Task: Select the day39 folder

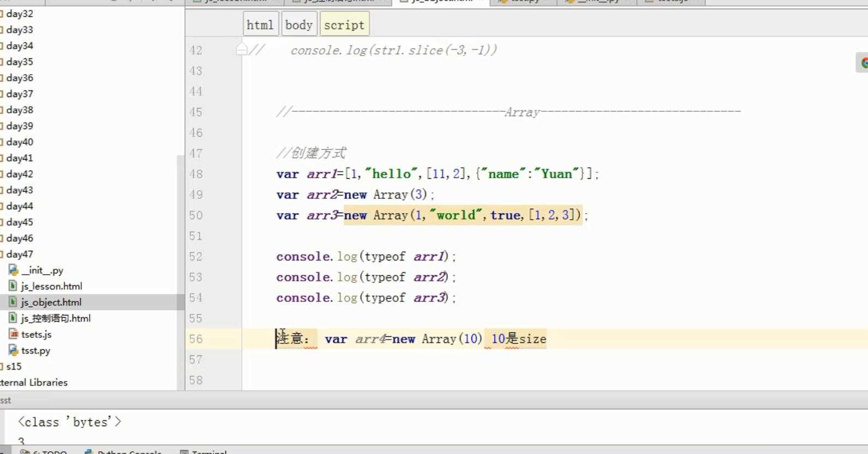Action: tap(20, 126)
